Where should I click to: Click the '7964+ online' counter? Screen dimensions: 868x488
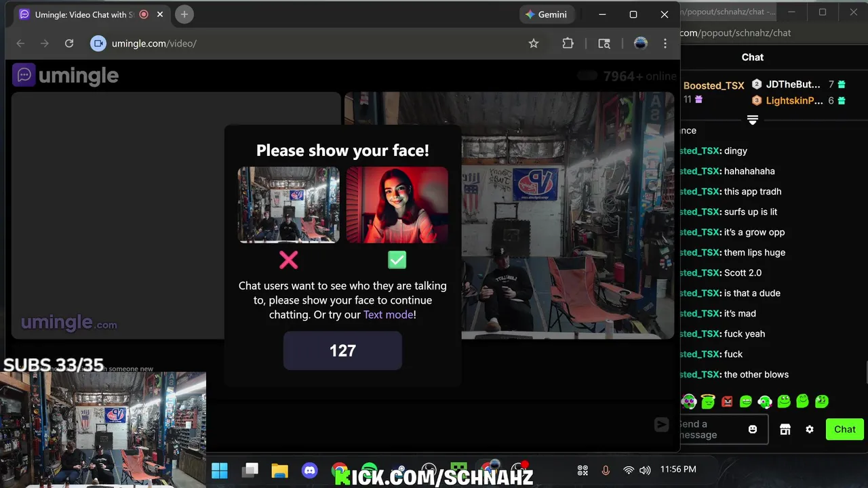coord(639,77)
